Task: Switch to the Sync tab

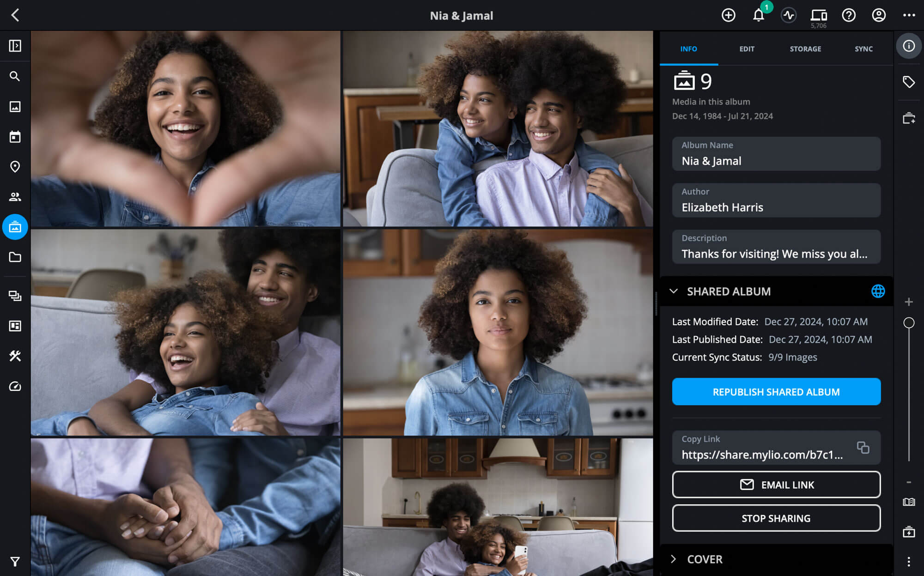Action: tap(863, 49)
